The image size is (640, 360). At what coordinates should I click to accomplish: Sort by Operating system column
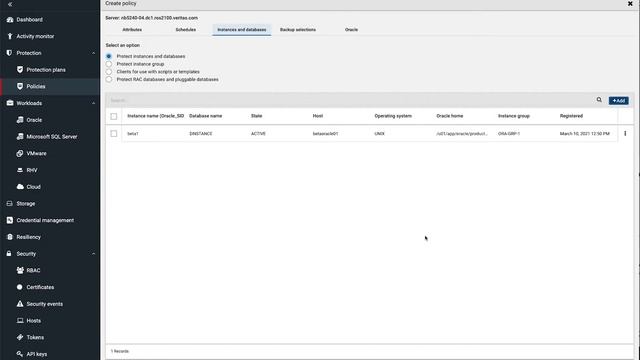click(393, 116)
